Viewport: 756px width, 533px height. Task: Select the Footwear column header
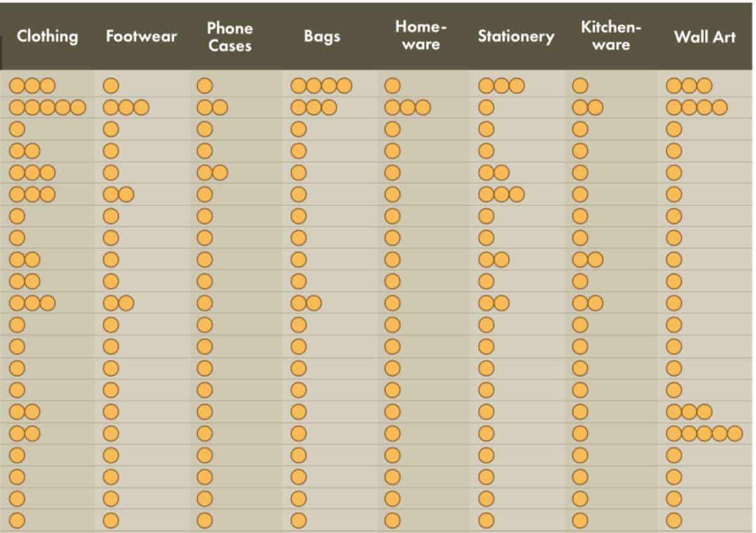[x=142, y=37]
